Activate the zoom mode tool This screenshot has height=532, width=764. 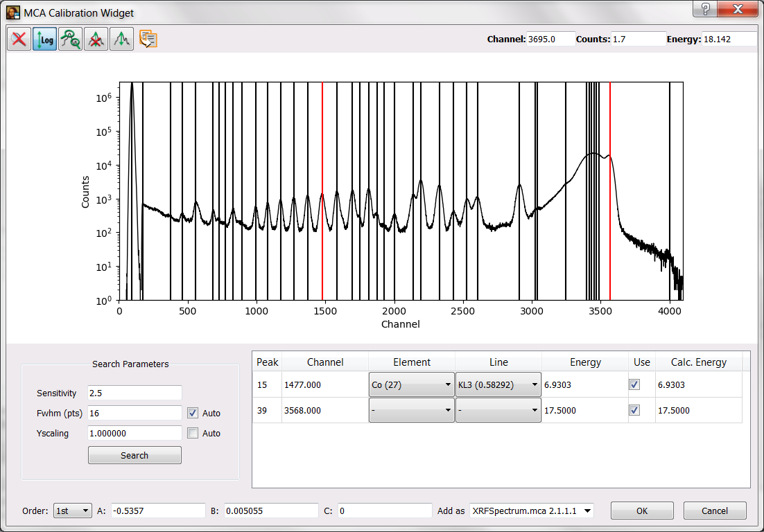pos(70,39)
